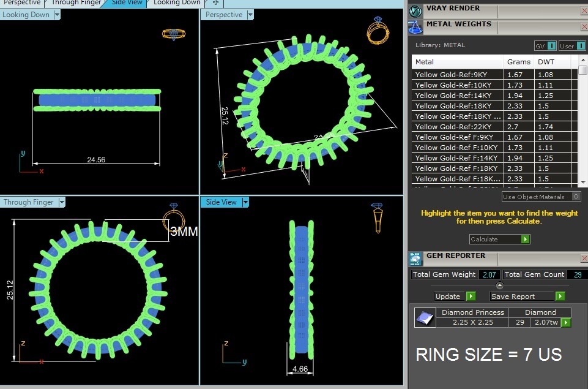Add a new viewport tab with plus
This screenshot has height=389, width=588.
click(215, 3)
